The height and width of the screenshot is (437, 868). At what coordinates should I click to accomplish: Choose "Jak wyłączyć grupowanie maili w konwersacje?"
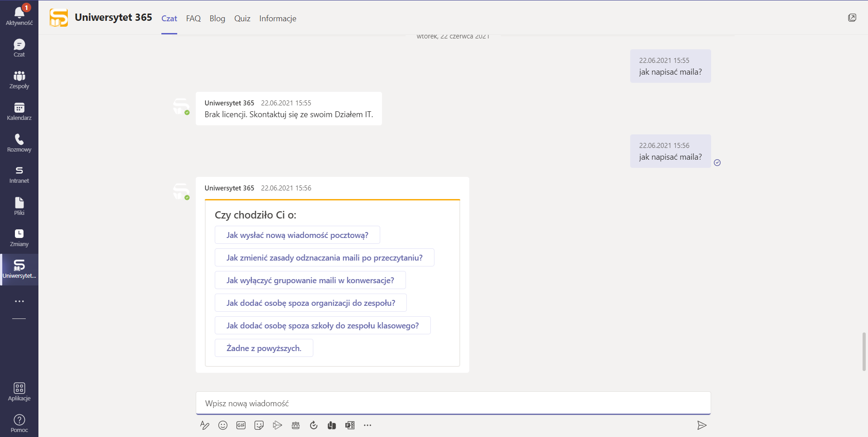pyautogui.click(x=310, y=280)
